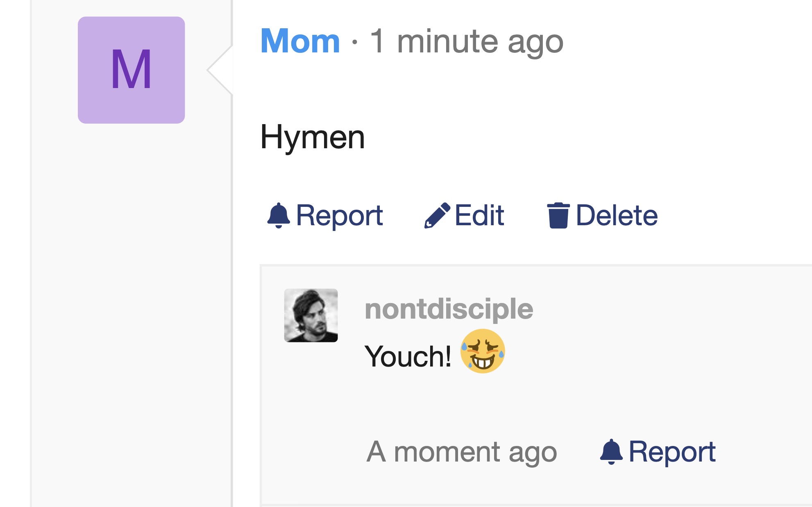This screenshot has height=507, width=812.
Task: Click the "Hymen" comment text
Action: (x=312, y=137)
